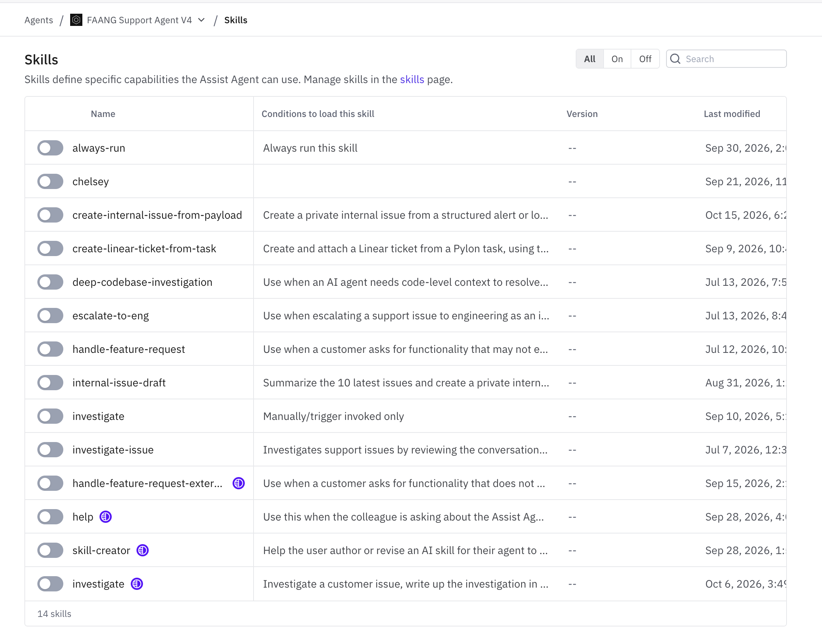Toggle the investigate-issue skill switch
This screenshot has height=644, width=822.
coord(50,450)
